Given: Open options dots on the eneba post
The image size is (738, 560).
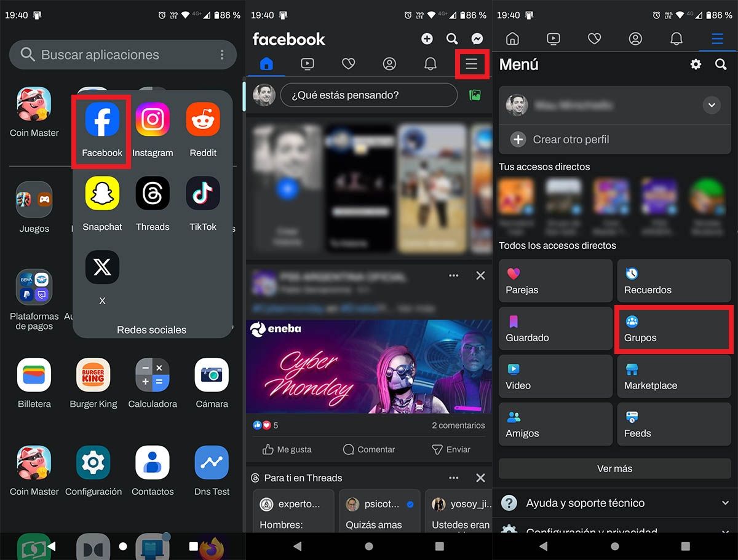Looking at the screenshot, I should coord(454,275).
